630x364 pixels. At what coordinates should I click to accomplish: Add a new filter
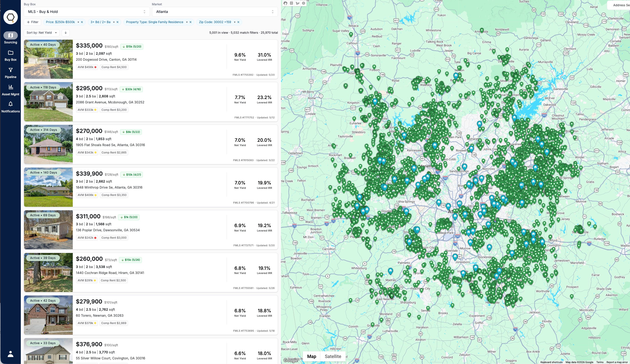click(33, 22)
